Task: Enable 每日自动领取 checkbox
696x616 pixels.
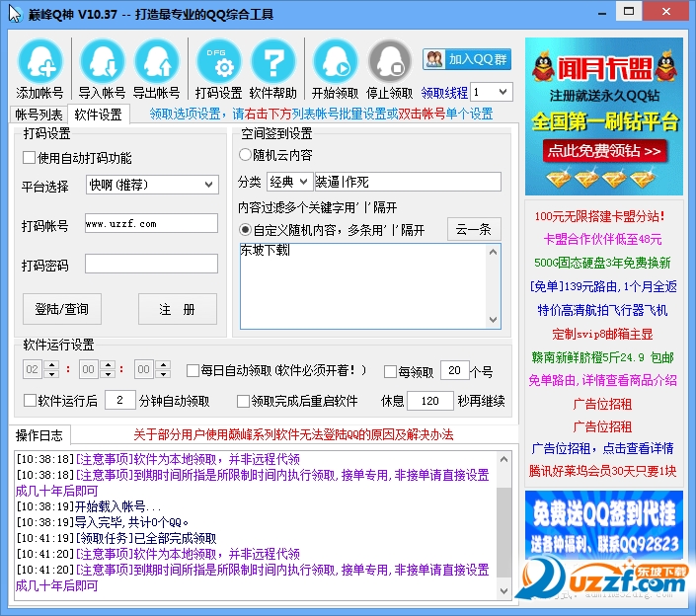Action: coord(193,370)
